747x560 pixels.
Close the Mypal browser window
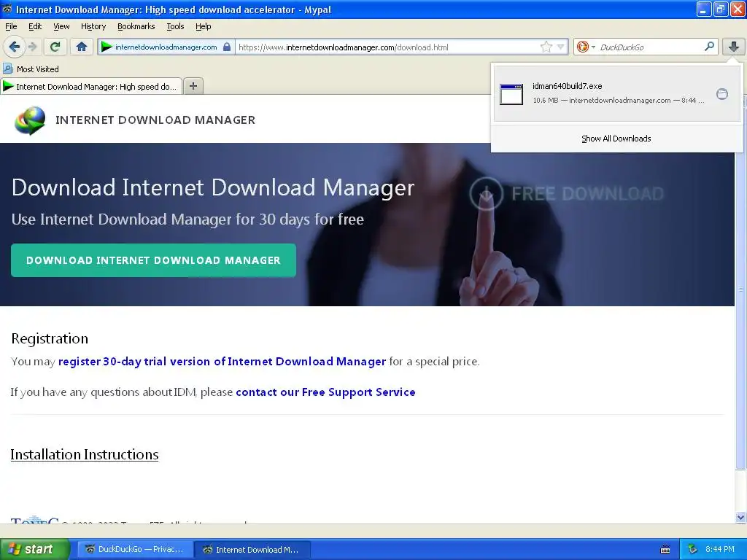tap(738, 9)
